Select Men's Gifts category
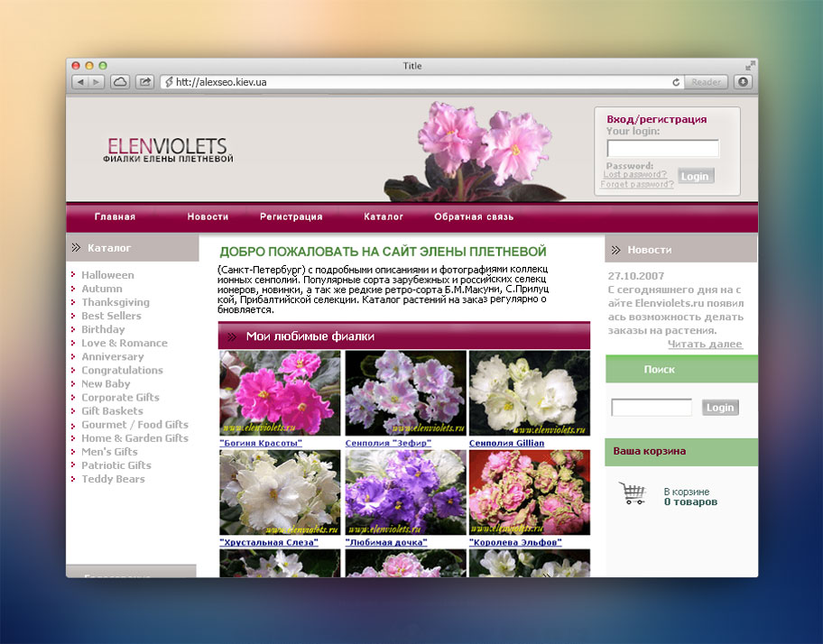 point(109,452)
